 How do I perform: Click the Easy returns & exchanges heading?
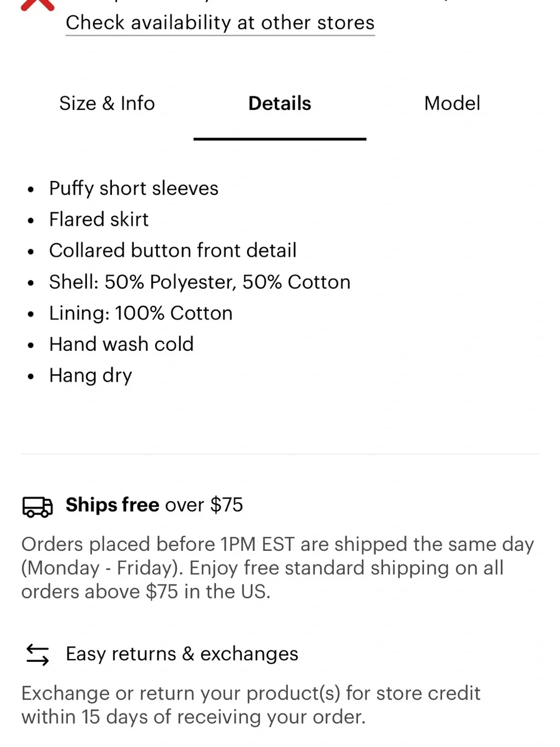[x=182, y=654]
